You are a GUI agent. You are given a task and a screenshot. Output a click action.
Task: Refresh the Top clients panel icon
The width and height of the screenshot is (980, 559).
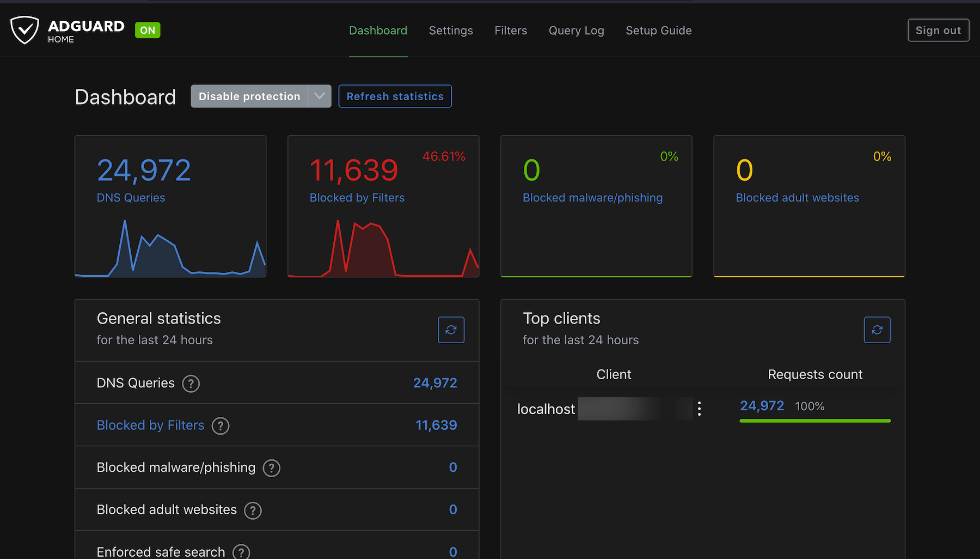point(877,330)
